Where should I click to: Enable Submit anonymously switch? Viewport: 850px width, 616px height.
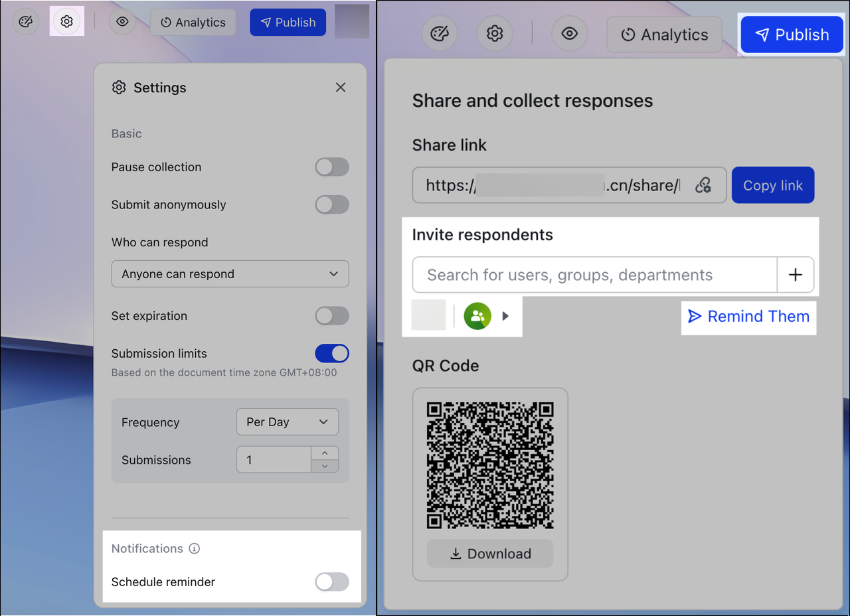(x=332, y=205)
